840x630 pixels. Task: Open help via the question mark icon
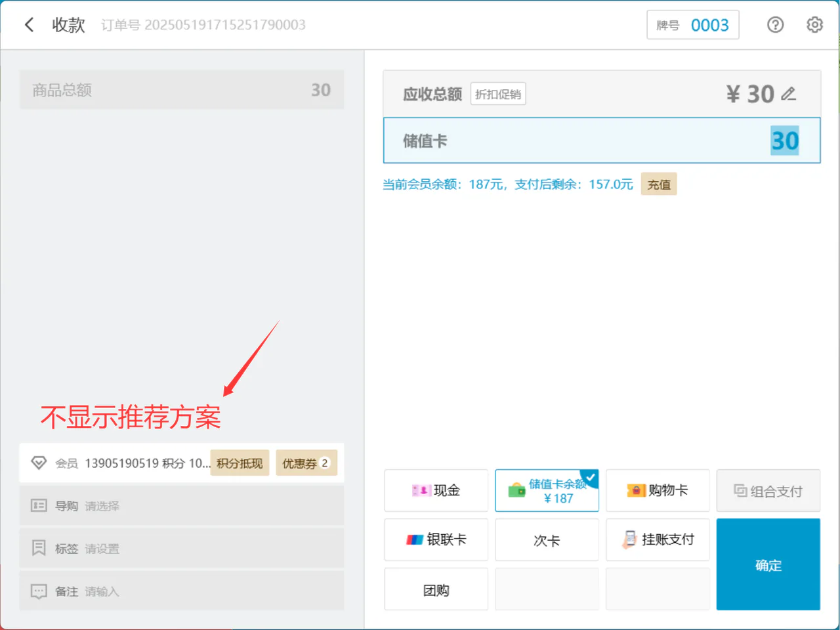(x=775, y=25)
